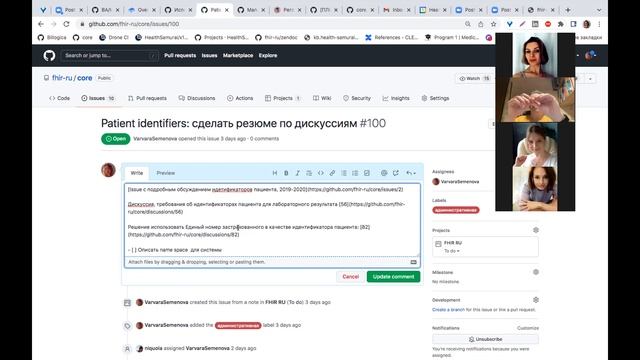Insert a numbered list in editor
Image resolution: width=640 pixels, height=360 pixels.
click(x=355, y=173)
